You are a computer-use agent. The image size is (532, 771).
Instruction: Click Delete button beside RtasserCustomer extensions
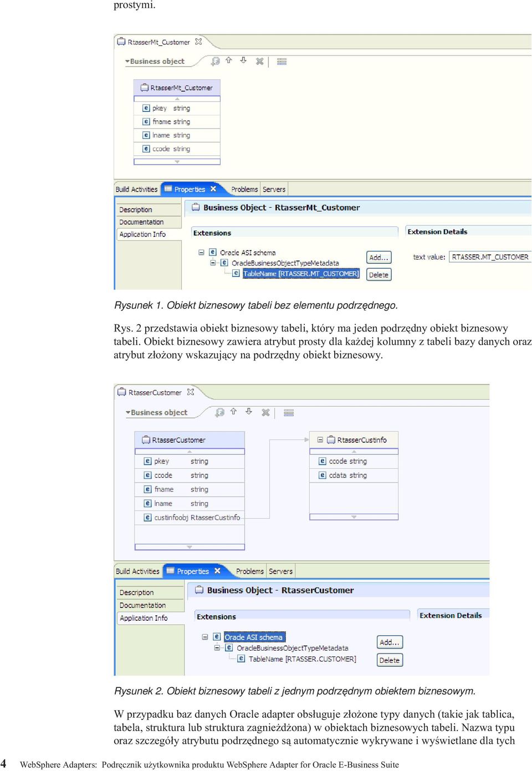390,660
